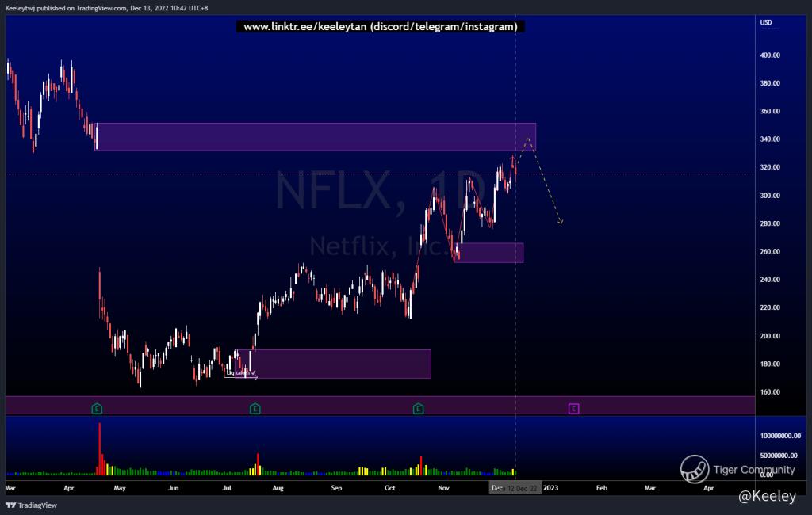Image resolution: width=812 pixels, height=515 pixels.
Task: Click the green earnings marker near late April
Action: coord(97,409)
